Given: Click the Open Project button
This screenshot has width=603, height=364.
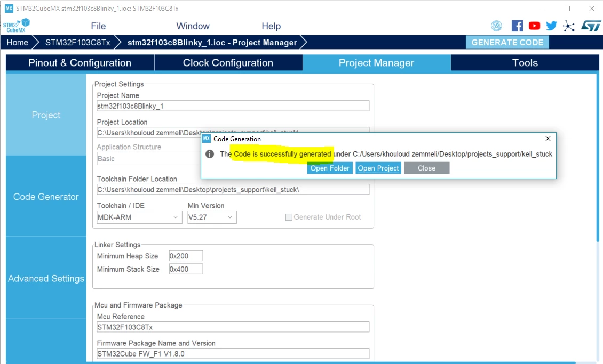Looking at the screenshot, I should point(378,168).
